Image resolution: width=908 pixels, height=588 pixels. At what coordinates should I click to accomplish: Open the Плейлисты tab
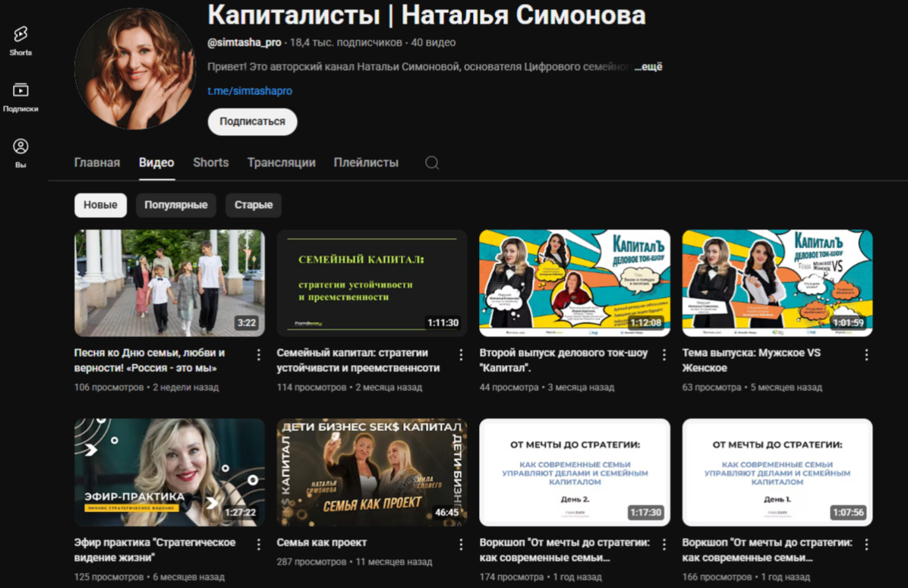pyautogui.click(x=366, y=162)
